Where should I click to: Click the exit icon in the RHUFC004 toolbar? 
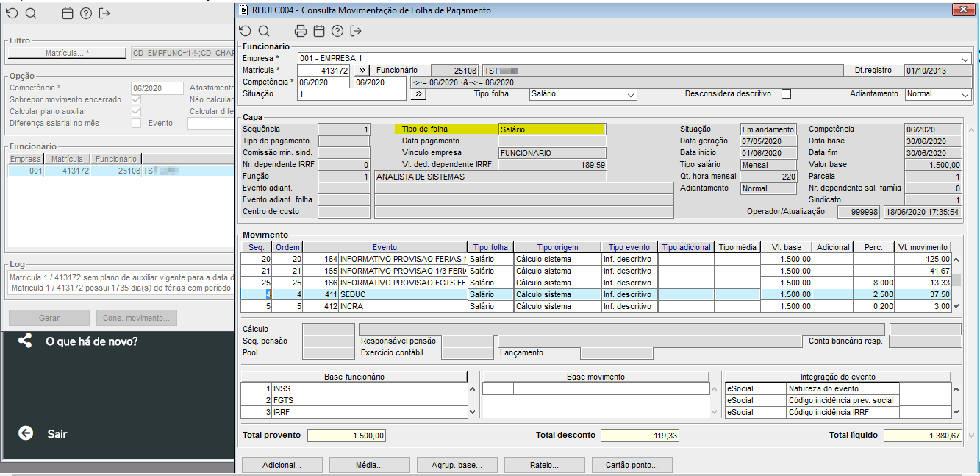pyautogui.click(x=357, y=31)
